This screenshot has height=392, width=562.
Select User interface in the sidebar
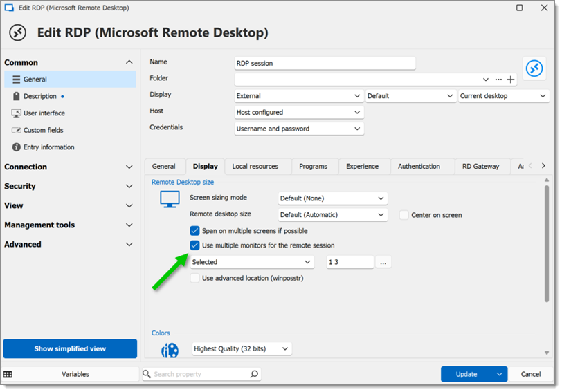coord(71,113)
